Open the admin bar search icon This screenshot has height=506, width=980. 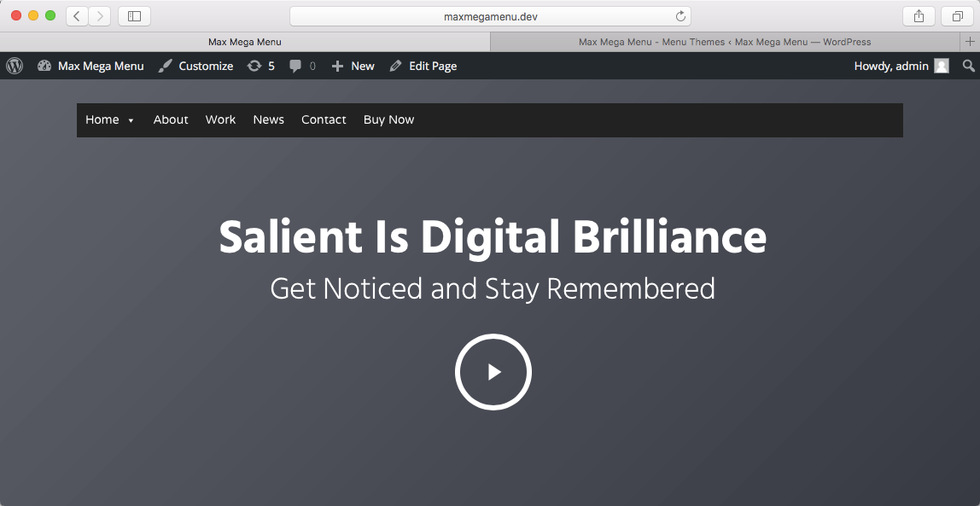968,66
